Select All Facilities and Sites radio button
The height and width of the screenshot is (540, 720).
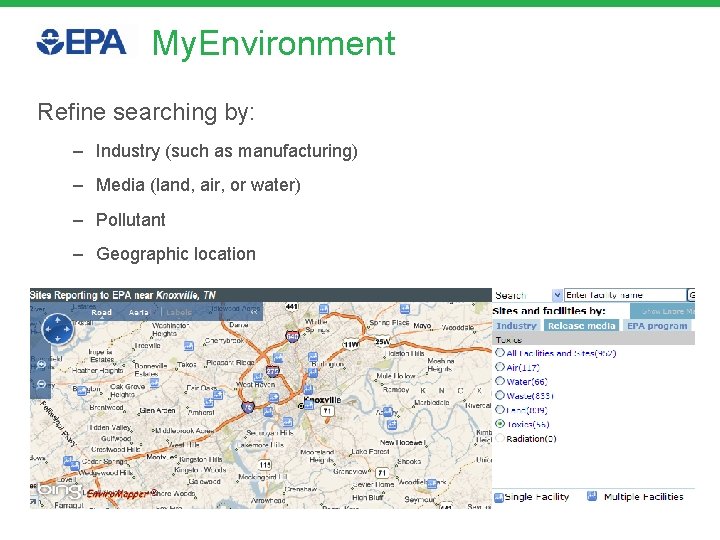pos(500,353)
